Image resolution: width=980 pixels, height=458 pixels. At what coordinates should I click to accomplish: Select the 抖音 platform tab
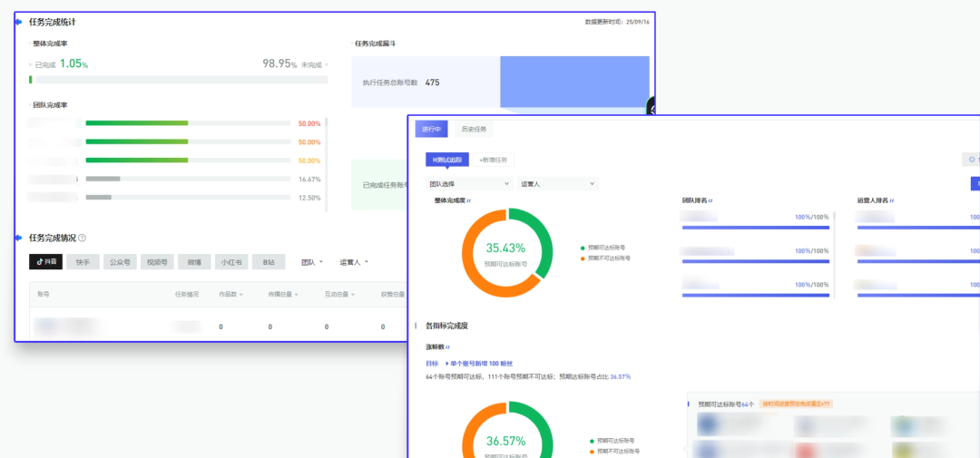coord(45,262)
